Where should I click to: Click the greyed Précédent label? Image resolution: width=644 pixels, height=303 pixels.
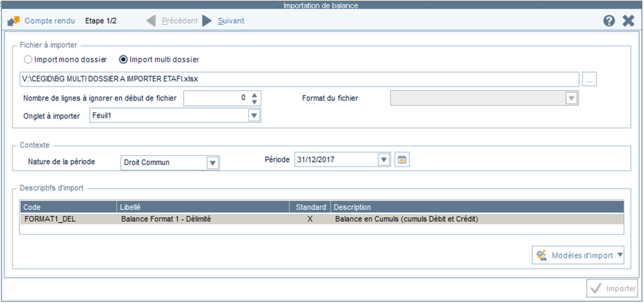(179, 21)
